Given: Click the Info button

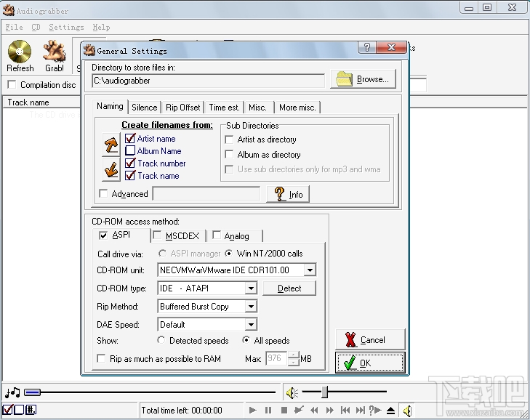Looking at the screenshot, I should (288, 194).
